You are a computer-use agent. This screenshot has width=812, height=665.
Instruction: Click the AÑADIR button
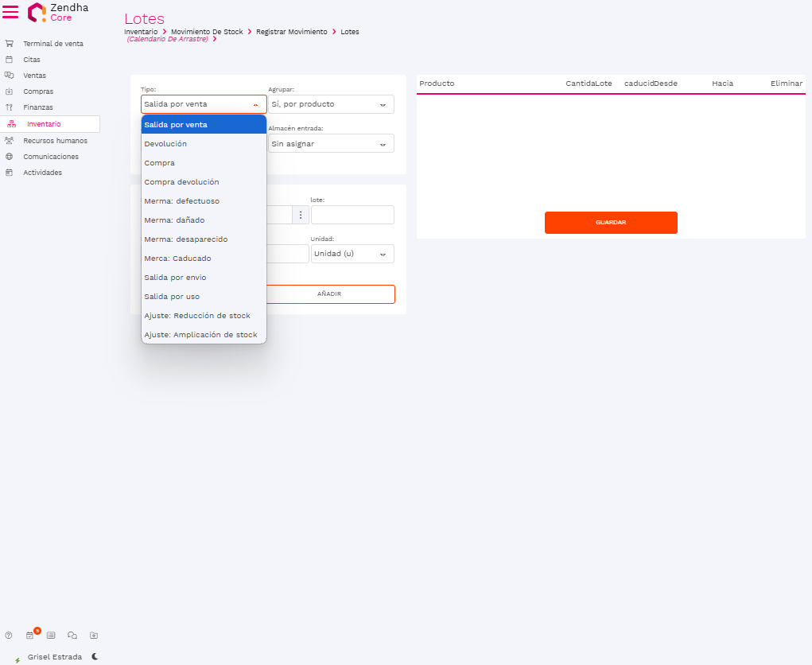pyautogui.click(x=329, y=294)
